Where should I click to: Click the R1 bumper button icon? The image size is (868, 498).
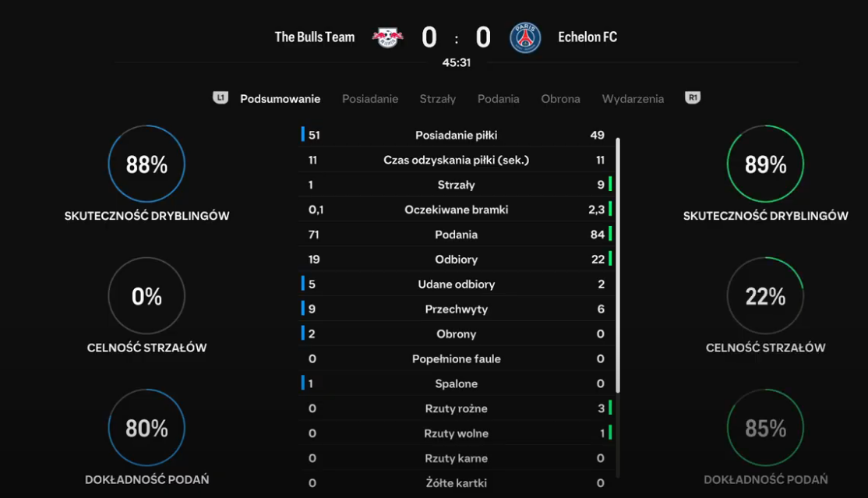click(x=693, y=98)
